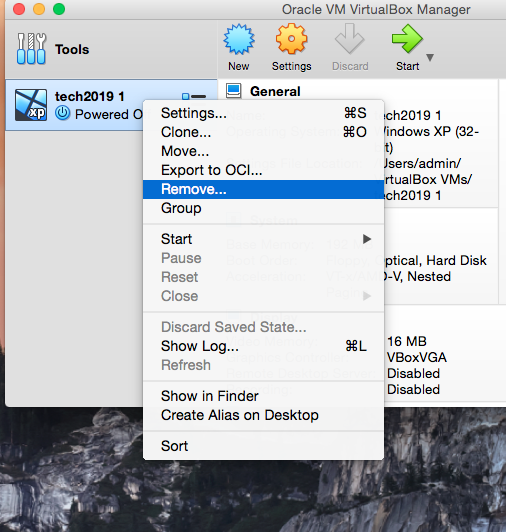
Task: Click Sort in the context menu
Action: pos(263,446)
